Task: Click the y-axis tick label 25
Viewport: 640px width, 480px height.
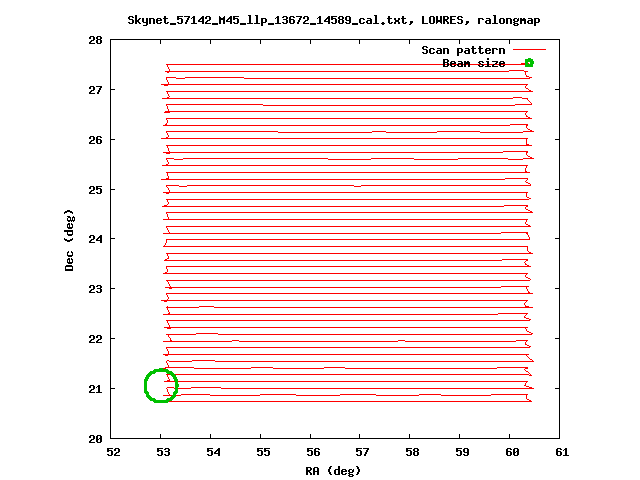Action: [95, 190]
